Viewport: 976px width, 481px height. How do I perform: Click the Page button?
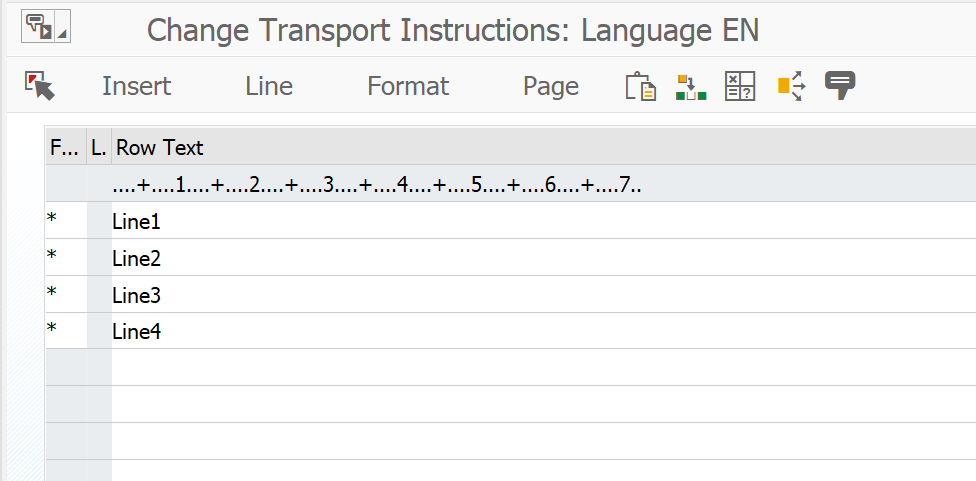[x=551, y=86]
